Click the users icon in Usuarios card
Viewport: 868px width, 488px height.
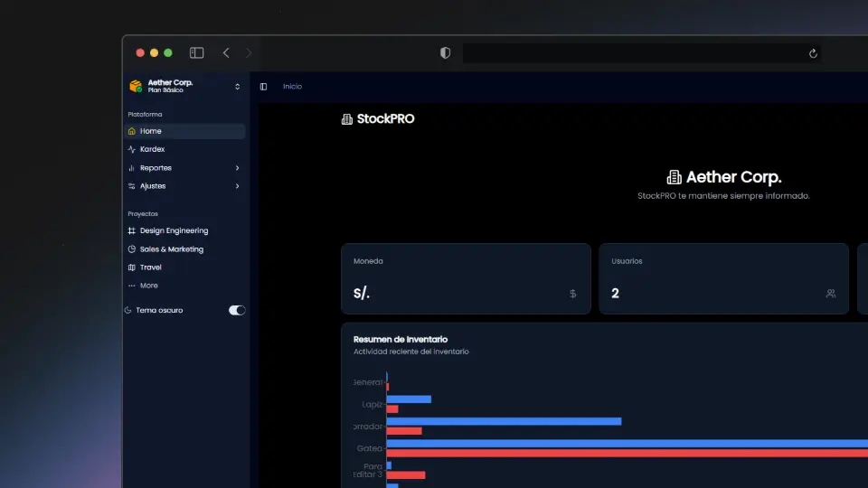[x=831, y=294]
